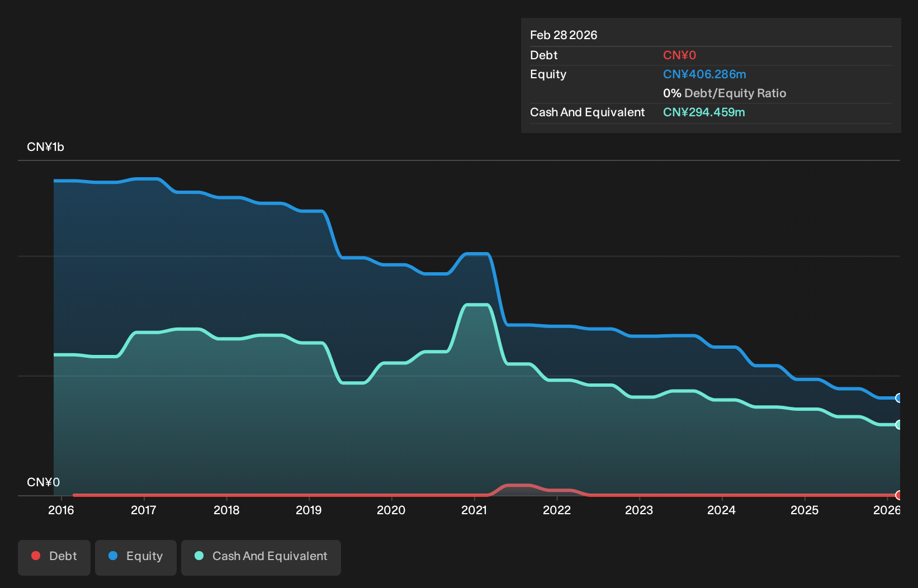Screen dimensions: 918x588
Task: Toggle the Cash And Equivalent legend button
Action: pos(261,557)
